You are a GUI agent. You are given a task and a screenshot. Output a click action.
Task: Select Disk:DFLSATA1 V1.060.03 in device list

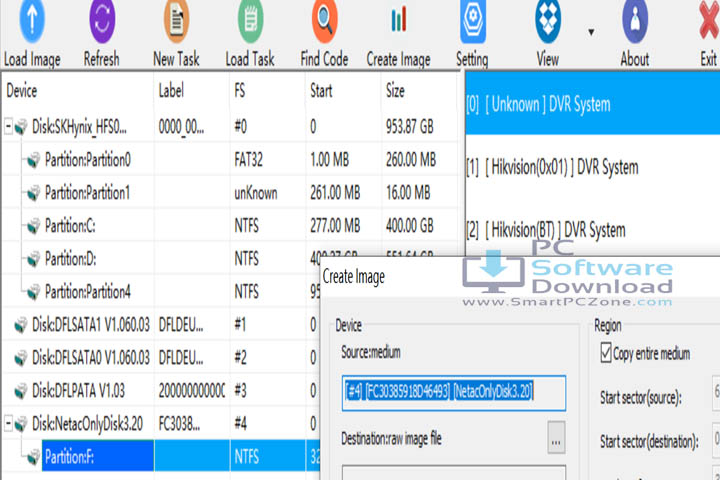click(91, 325)
